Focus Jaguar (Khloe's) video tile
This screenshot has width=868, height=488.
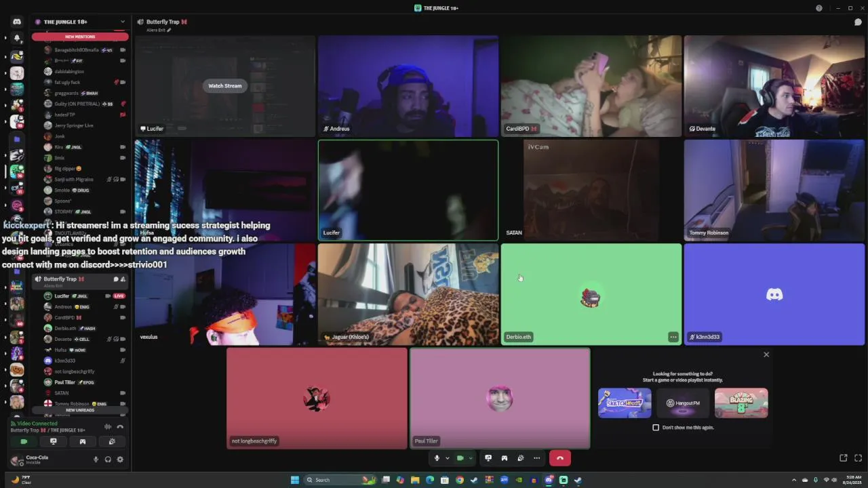point(408,294)
